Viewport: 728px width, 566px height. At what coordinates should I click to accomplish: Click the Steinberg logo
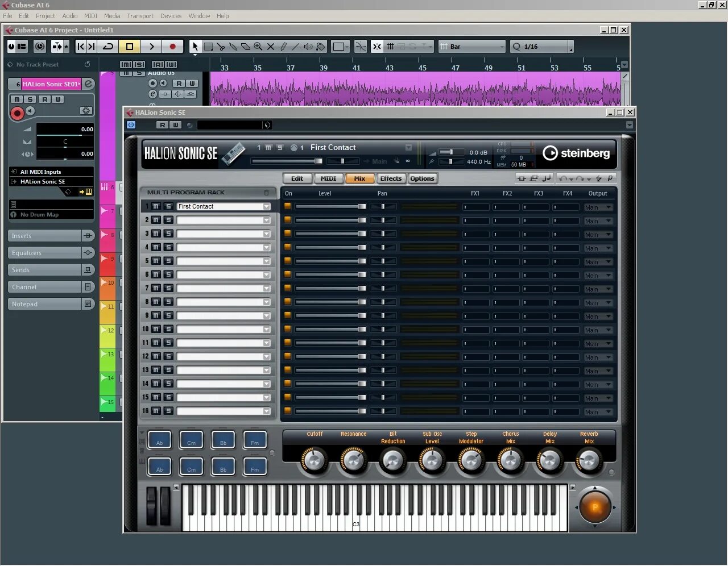(576, 153)
